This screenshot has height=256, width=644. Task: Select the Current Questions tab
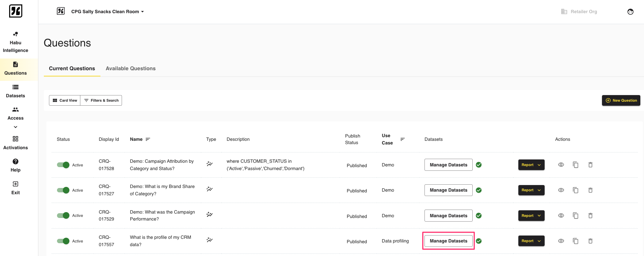pos(72,68)
